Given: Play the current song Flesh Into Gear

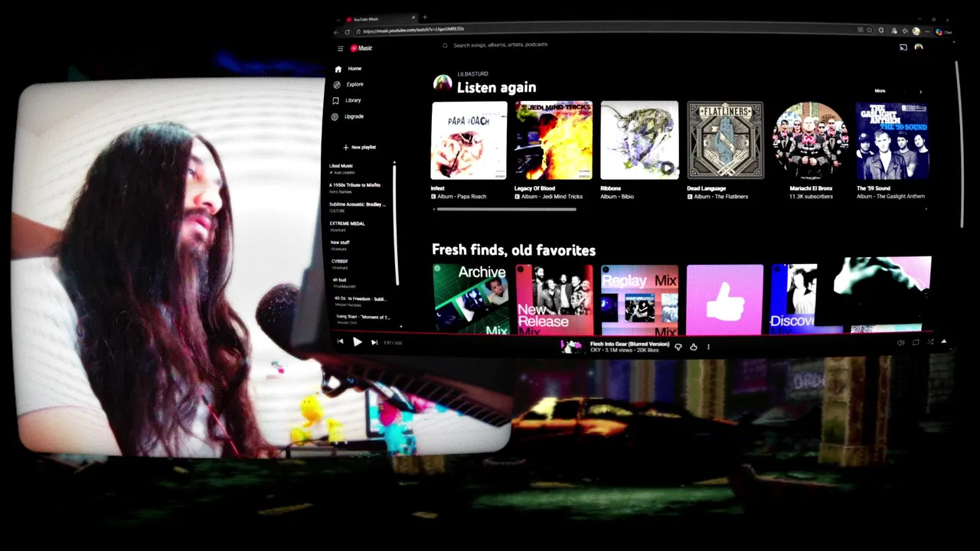Looking at the screenshot, I should pos(357,342).
